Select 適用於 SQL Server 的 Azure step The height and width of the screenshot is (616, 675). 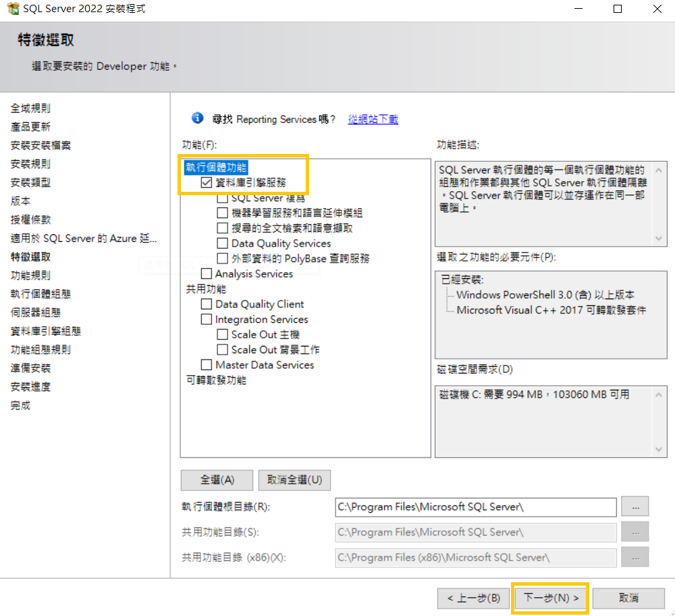(x=84, y=238)
